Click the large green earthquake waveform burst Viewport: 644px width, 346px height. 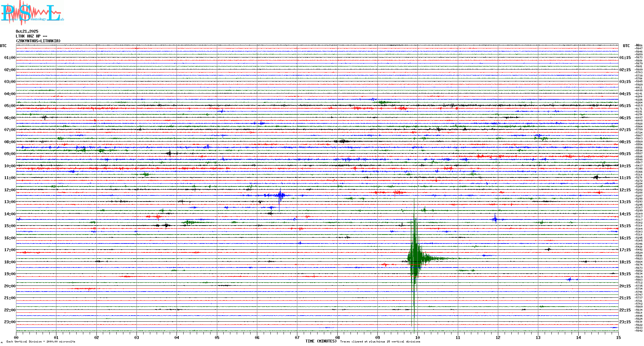click(415, 258)
